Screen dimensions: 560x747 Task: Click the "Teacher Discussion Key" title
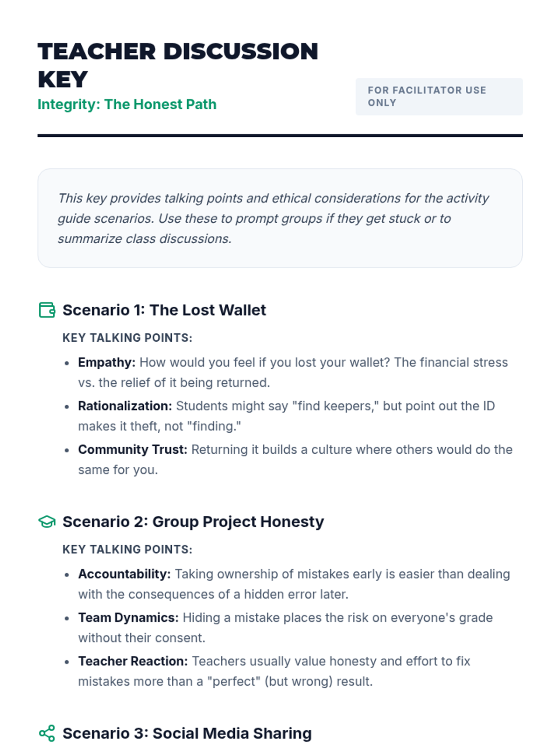pyautogui.click(x=177, y=65)
